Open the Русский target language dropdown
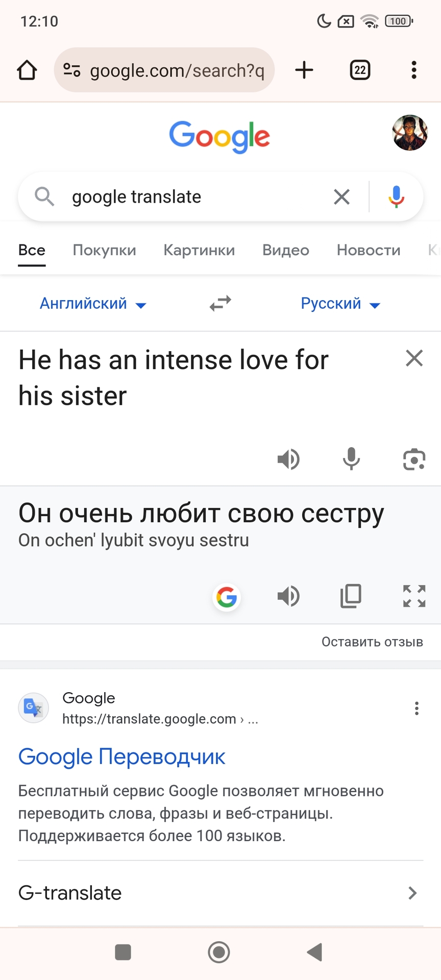Image resolution: width=441 pixels, height=980 pixels. [340, 304]
